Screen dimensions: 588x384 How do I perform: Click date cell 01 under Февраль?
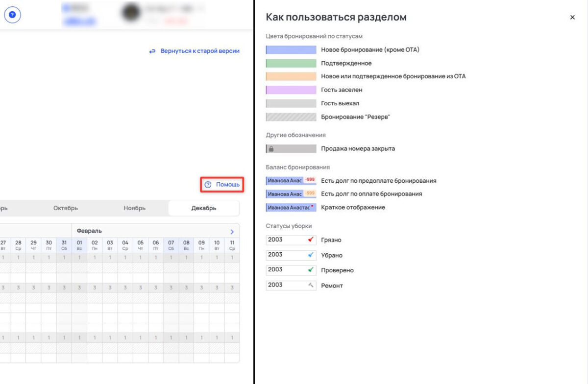tap(78, 243)
